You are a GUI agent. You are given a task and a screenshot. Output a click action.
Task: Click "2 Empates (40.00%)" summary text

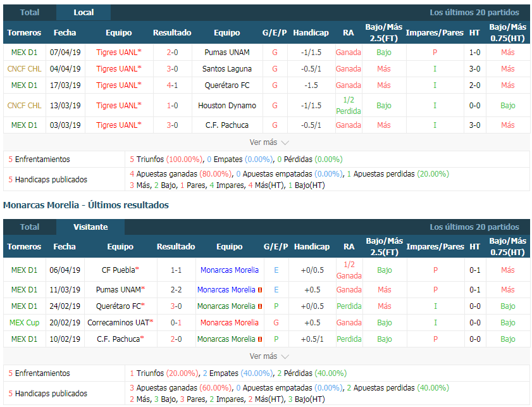pyautogui.click(x=238, y=373)
